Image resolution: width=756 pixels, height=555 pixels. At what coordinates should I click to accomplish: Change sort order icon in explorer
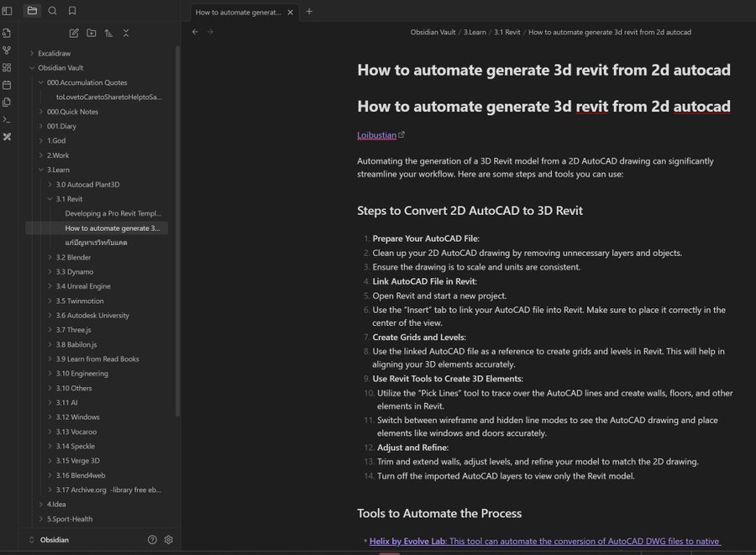(x=108, y=33)
